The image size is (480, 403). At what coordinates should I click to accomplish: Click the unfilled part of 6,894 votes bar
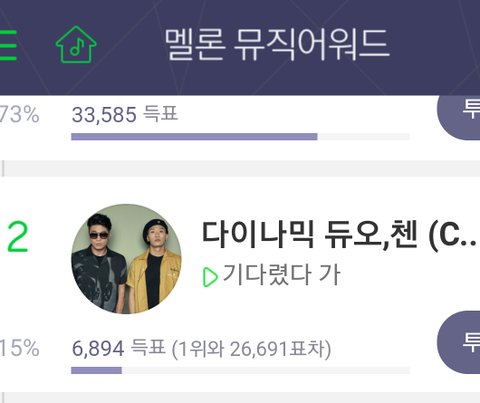click(266, 370)
